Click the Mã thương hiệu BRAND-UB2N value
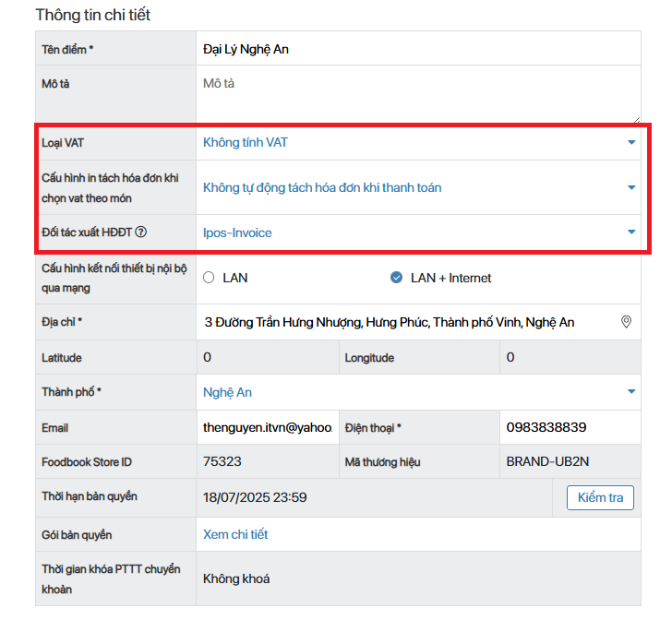672x620 pixels. click(x=570, y=461)
